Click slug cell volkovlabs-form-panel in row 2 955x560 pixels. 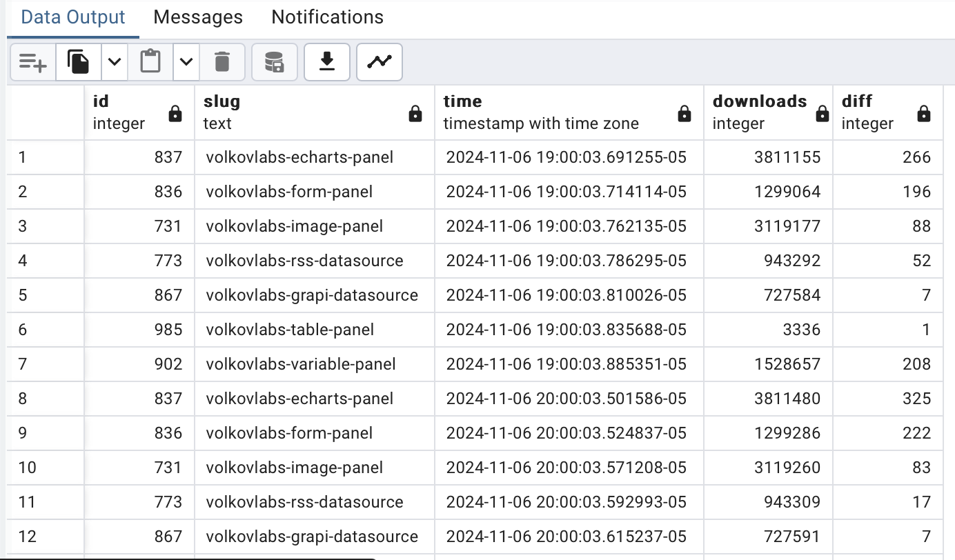coord(315,192)
